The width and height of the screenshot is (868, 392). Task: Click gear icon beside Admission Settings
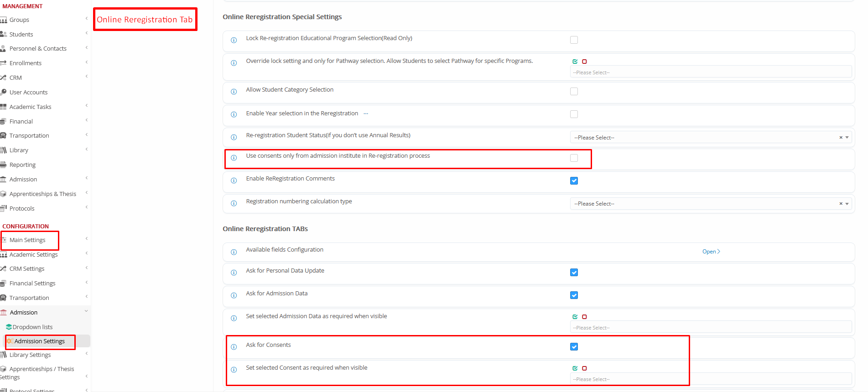[9, 341]
